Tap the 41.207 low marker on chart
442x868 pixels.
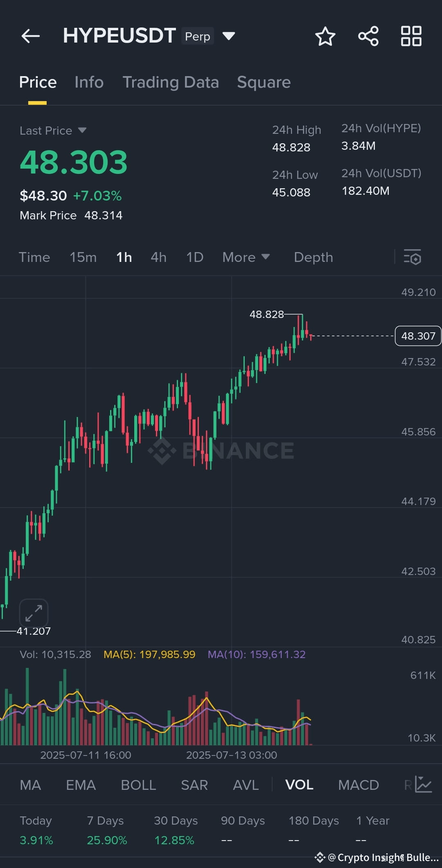coord(34,631)
